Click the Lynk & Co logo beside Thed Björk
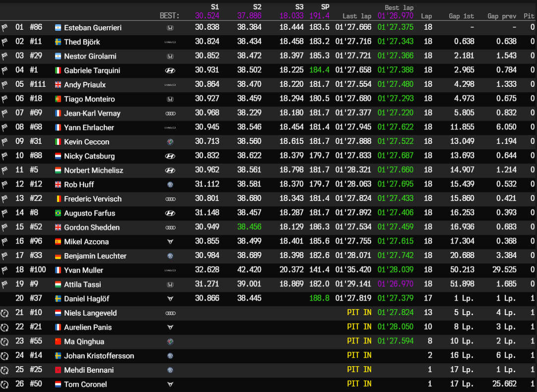 170,42
